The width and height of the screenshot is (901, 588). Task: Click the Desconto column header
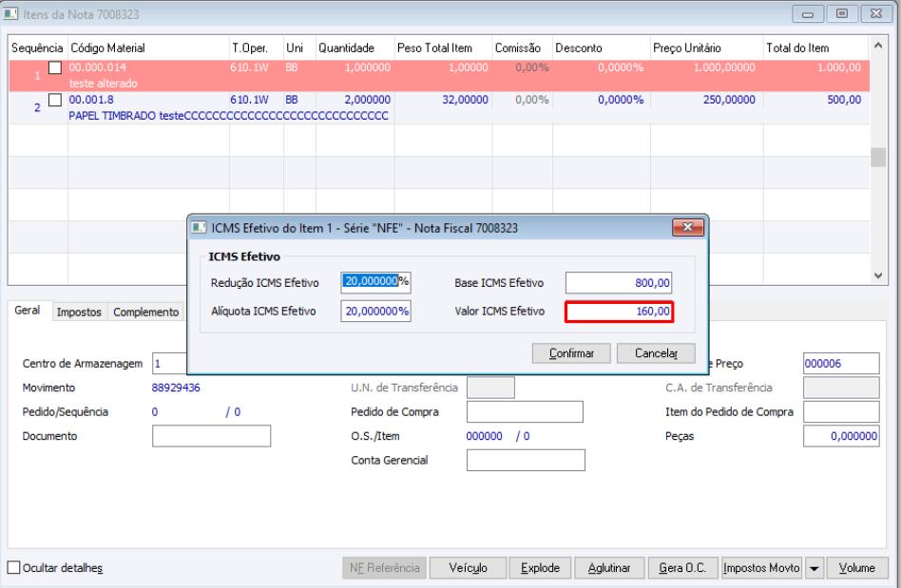601,48
